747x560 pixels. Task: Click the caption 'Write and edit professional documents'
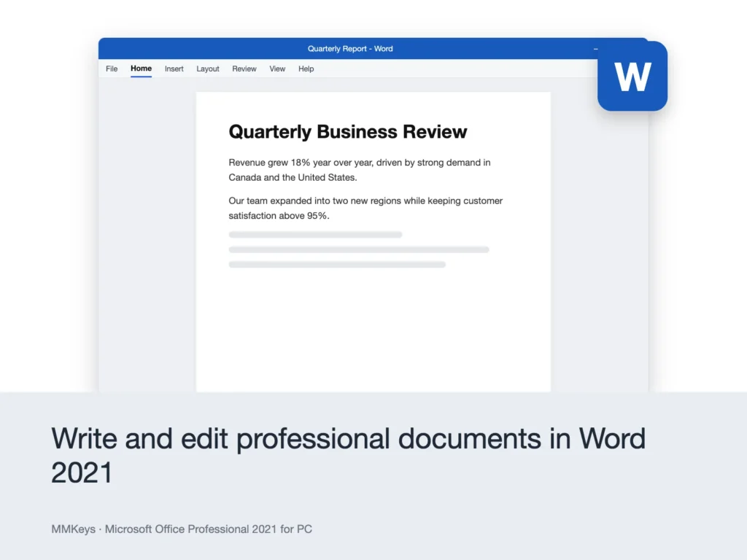point(348,455)
